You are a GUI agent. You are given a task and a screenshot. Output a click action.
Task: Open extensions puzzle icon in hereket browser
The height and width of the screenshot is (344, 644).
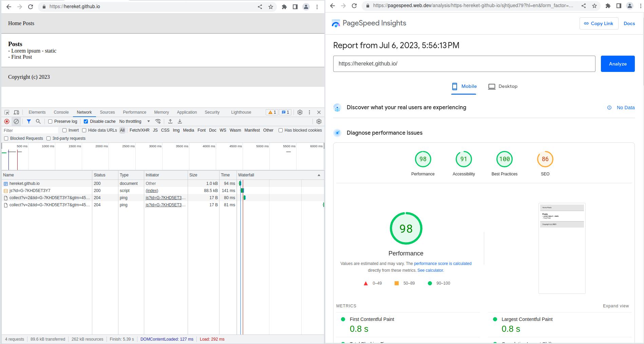(x=284, y=7)
